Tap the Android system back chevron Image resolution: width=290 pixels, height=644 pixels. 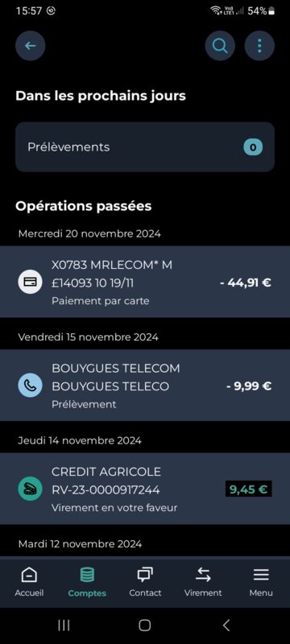226,625
